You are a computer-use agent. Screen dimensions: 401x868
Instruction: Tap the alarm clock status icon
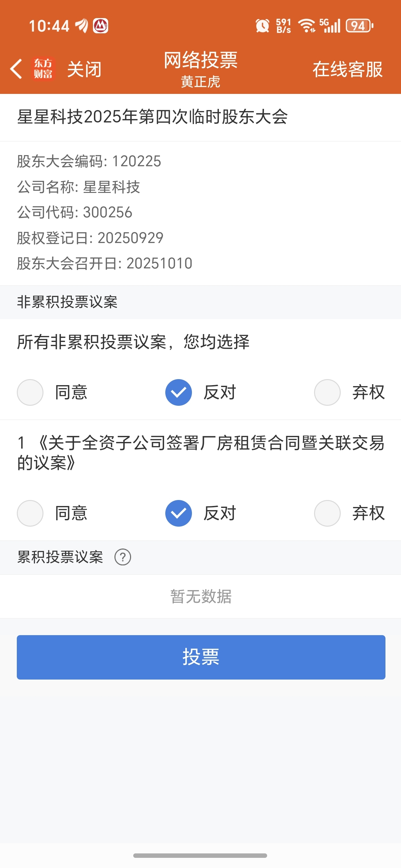pyautogui.click(x=262, y=26)
